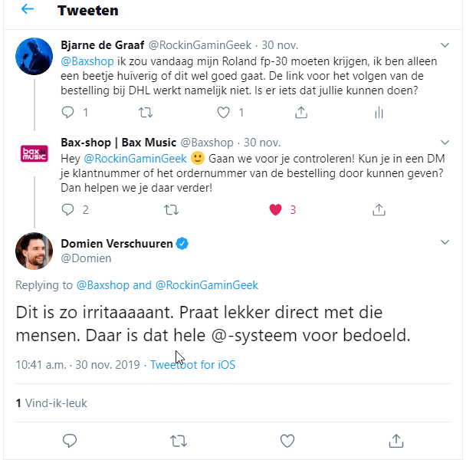Image resolution: width=476 pixels, height=460 pixels.
Task: Open Bax Music profile avatar
Action: (x=34, y=153)
